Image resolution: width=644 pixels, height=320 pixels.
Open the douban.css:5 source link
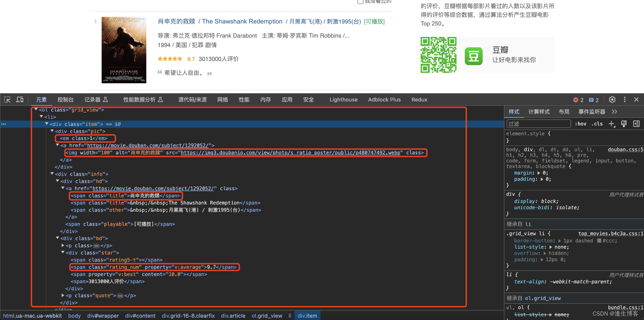pyautogui.click(x=626, y=149)
